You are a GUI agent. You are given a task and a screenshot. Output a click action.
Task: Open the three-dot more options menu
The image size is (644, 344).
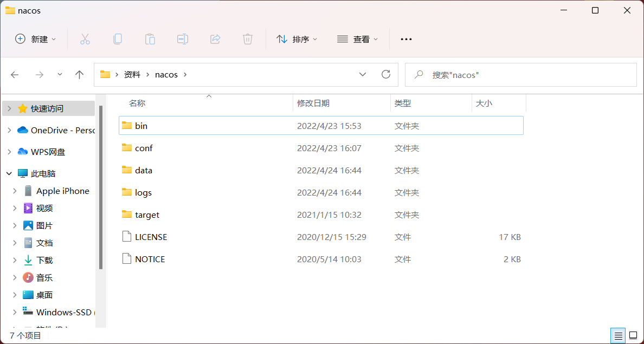point(406,39)
